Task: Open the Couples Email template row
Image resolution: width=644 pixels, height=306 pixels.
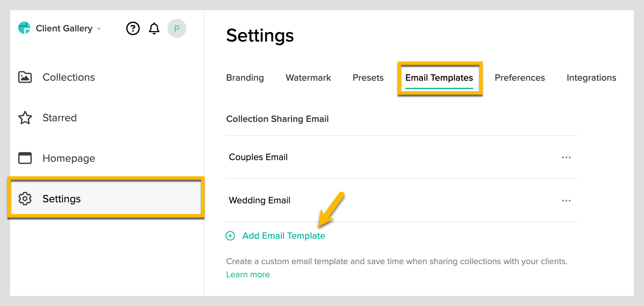Action: coord(258,157)
